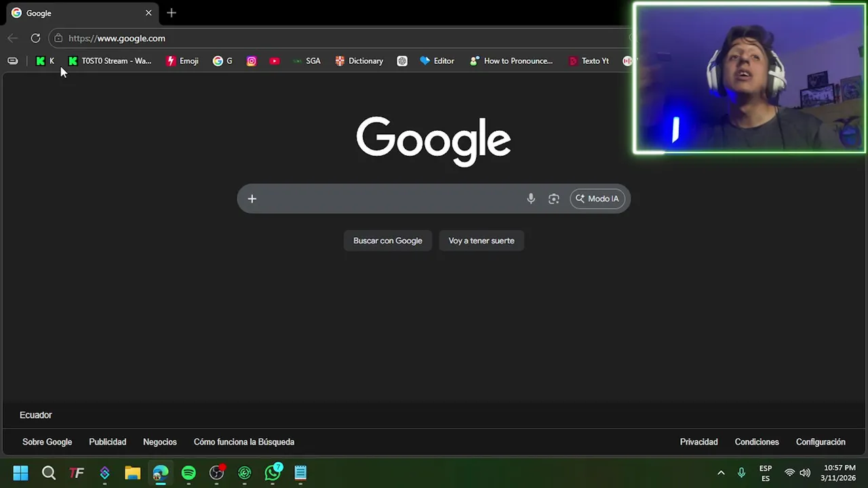
Task: Open Cómo funciona la Búsqueda link
Action: tap(244, 442)
